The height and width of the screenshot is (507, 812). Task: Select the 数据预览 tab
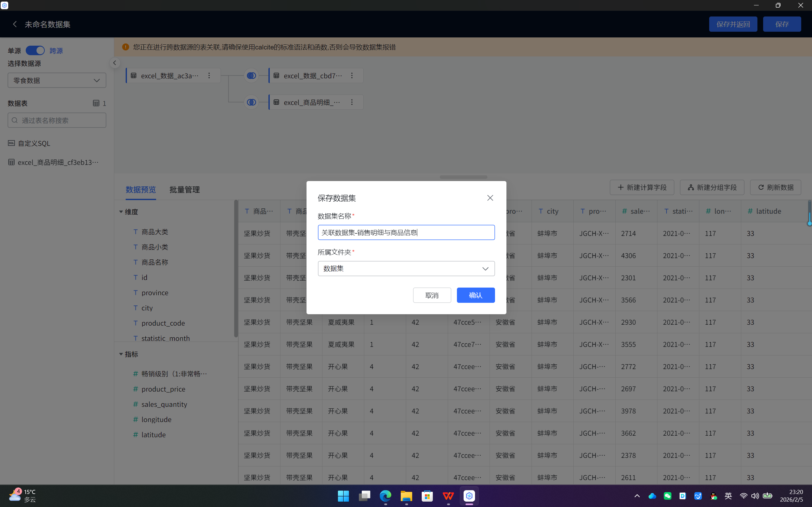click(141, 190)
